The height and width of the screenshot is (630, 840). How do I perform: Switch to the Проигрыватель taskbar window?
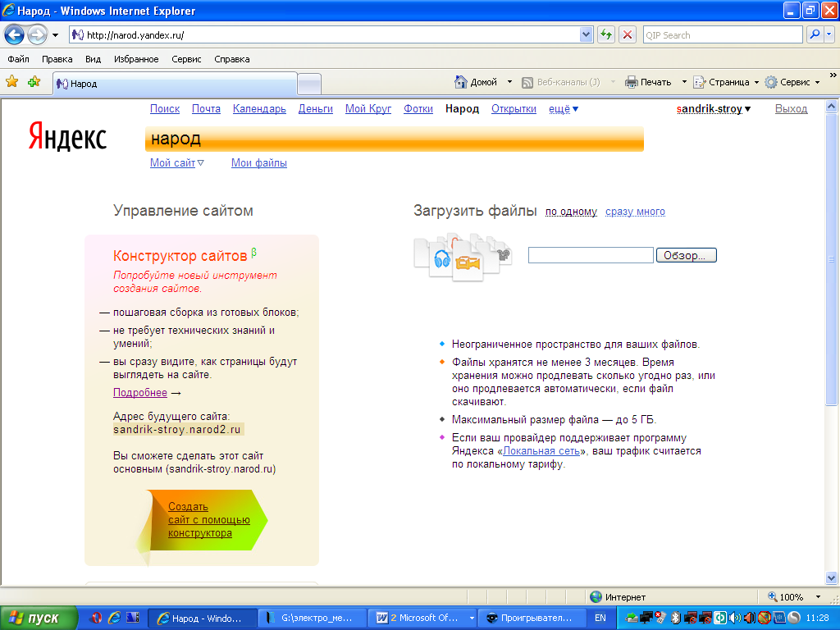(532, 619)
